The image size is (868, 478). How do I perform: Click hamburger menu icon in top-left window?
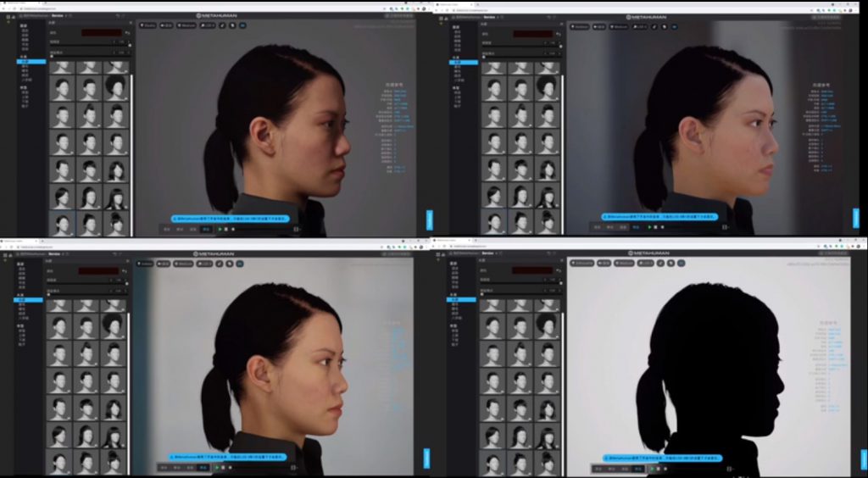point(8,17)
